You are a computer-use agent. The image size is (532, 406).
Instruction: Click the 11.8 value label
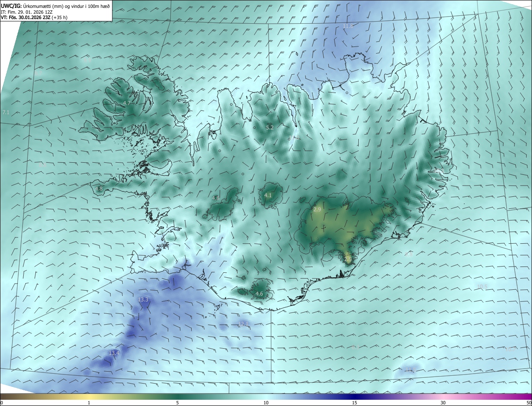348,26
